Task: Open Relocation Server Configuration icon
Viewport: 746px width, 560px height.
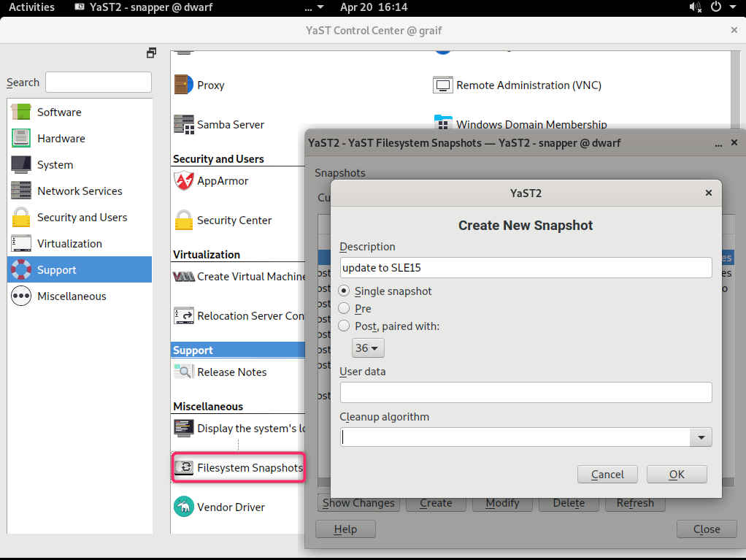Action: [x=184, y=316]
